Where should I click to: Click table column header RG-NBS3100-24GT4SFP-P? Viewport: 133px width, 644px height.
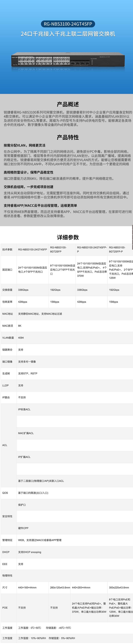[x=92, y=250]
